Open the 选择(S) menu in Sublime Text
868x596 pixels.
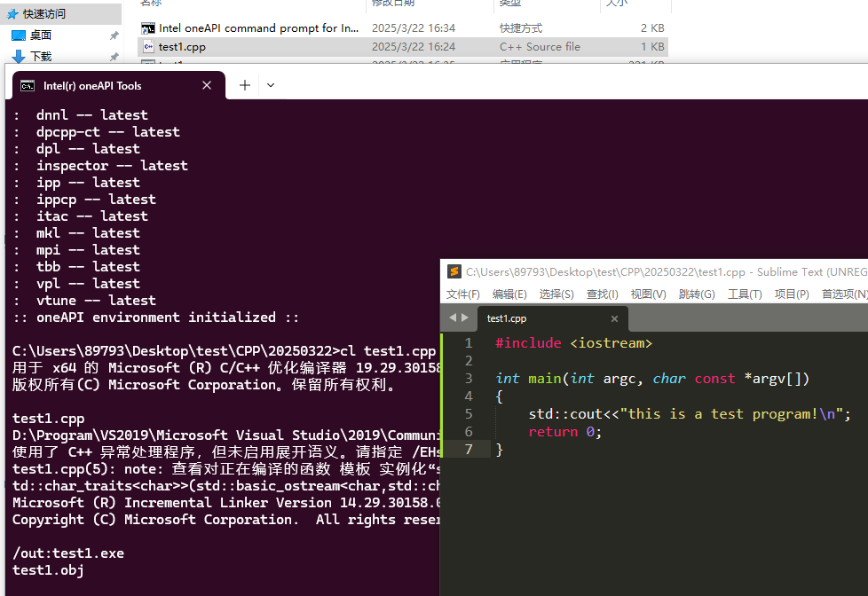tap(556, 294)
